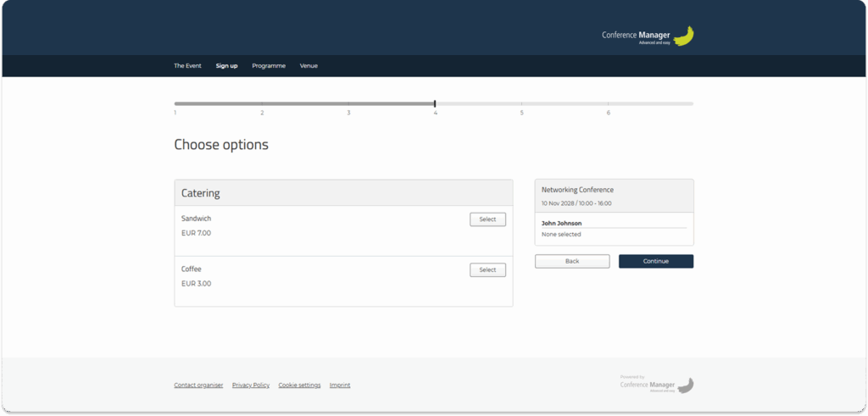Open the Programme navigation item

[269, 66]
